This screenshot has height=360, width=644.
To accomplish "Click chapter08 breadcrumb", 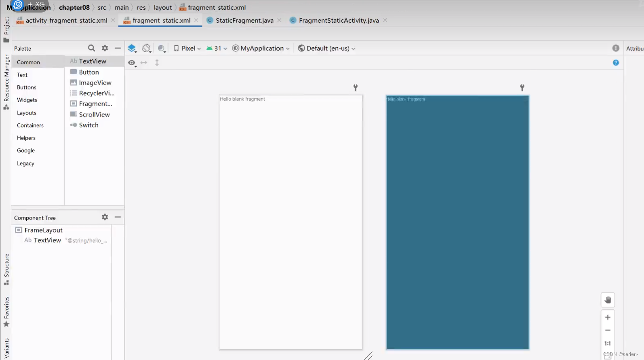I will [74, 7].
